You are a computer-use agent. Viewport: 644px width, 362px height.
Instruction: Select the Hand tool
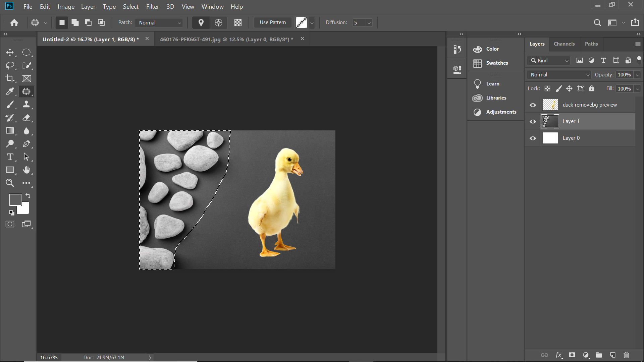pos(26,170)
